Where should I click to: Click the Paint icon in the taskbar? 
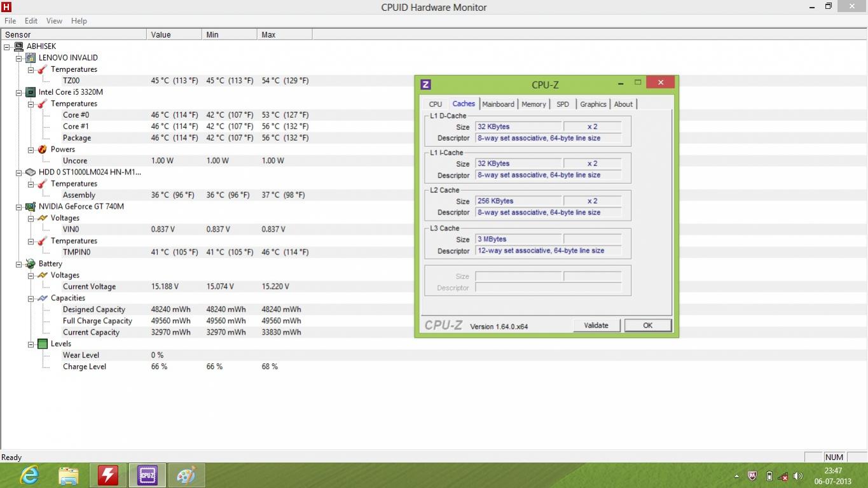tap(186, 475)
